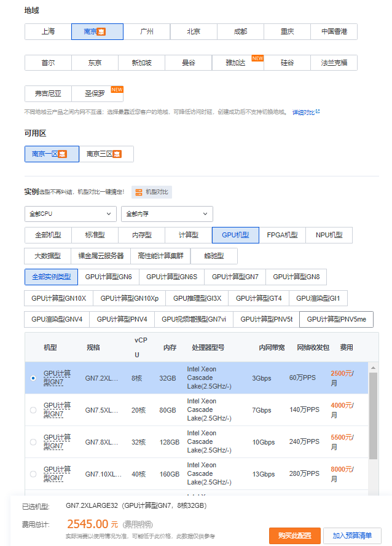Choose the 首尔 region

point(48,63)
